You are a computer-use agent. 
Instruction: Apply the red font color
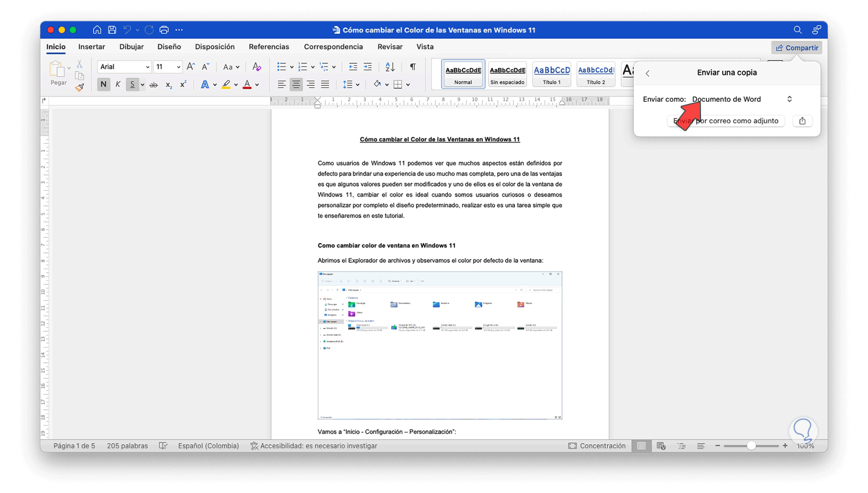tap(247, 85)
